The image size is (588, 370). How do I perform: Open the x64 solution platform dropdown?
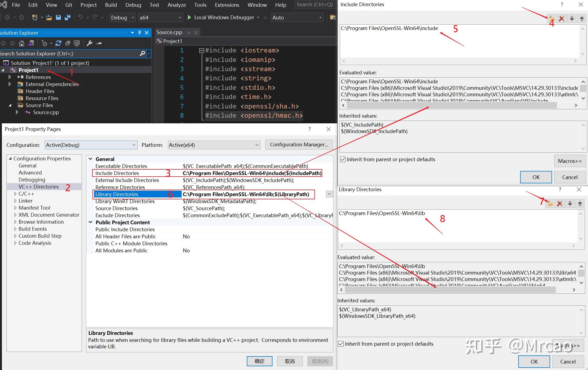point(160,18)
